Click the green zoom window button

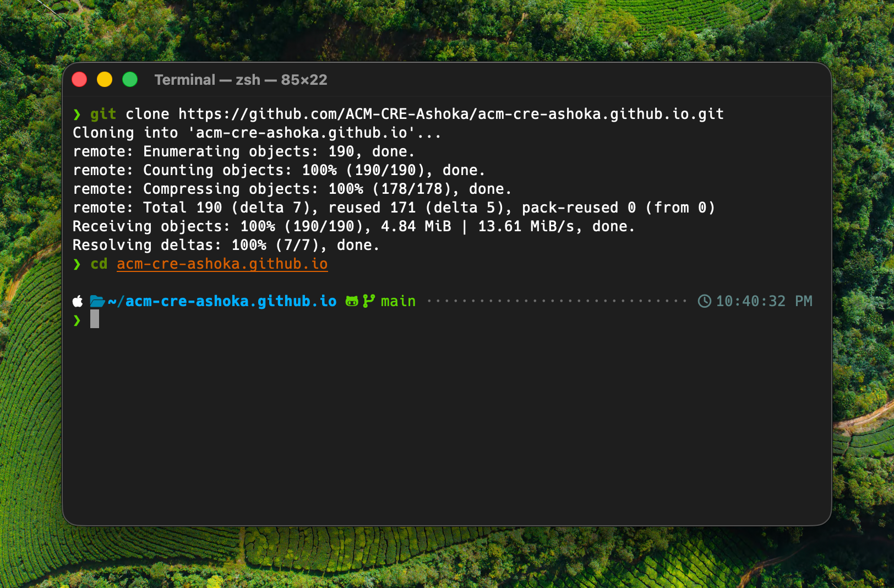(x=130, y=80)
